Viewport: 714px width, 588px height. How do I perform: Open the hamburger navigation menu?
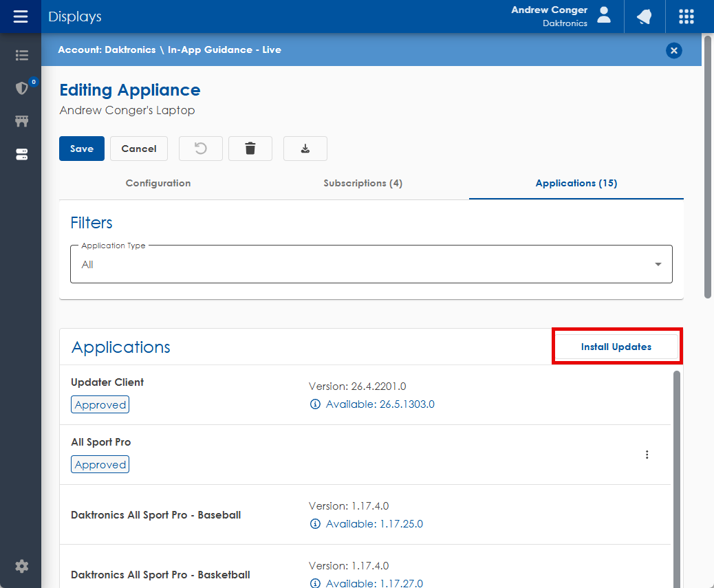pos(21,17)
